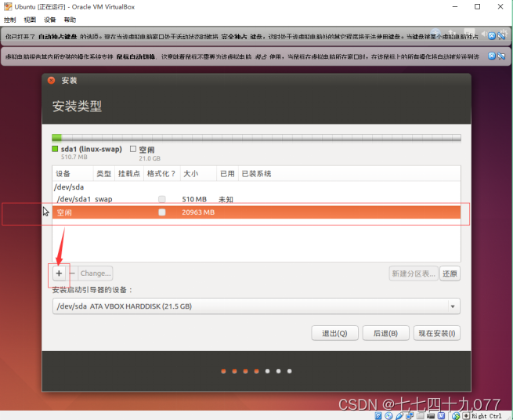The image size is (513, 420).
Task: Click the 挂载点 column header
Action: click(129, 173)
